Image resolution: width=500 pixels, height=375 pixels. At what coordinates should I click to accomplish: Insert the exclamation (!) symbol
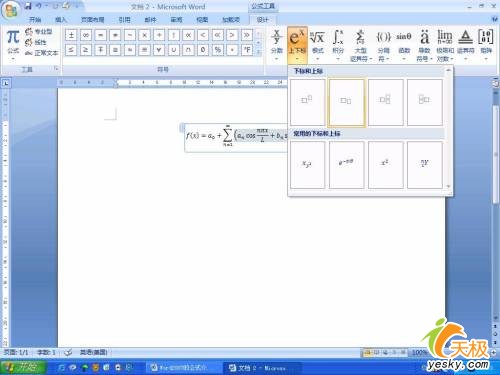pyautogui.click(x=174, y=35)
